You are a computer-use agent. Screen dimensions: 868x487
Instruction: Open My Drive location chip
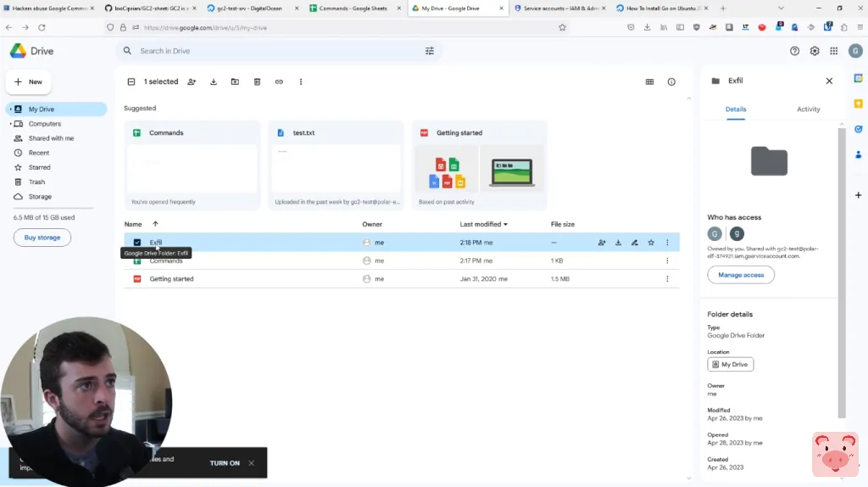coord(730,364)
